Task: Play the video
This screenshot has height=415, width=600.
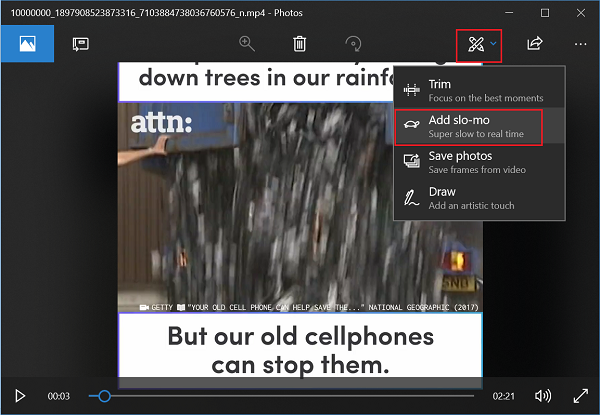Action: point(20,396)
